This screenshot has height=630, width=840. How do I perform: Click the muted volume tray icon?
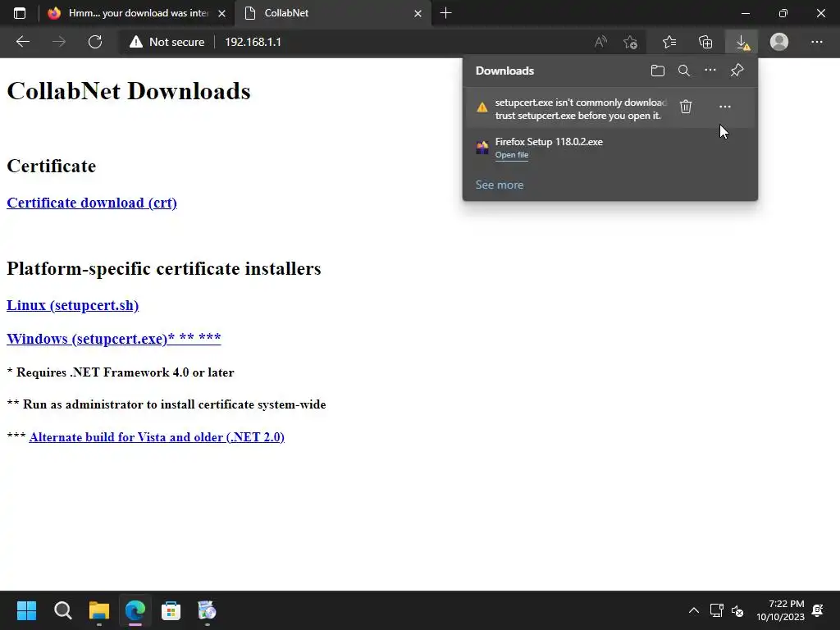(x=737, y=610)
